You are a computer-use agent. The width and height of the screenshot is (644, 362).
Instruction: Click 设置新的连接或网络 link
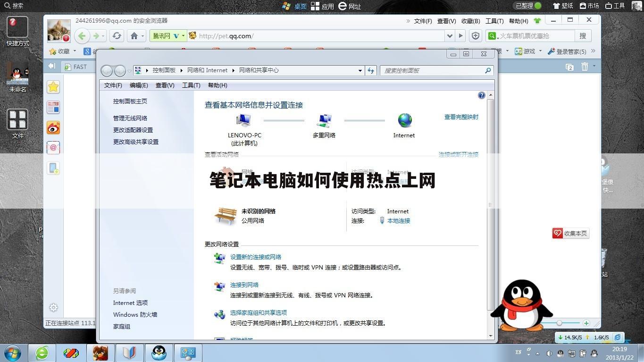click(x=256, y=257)
